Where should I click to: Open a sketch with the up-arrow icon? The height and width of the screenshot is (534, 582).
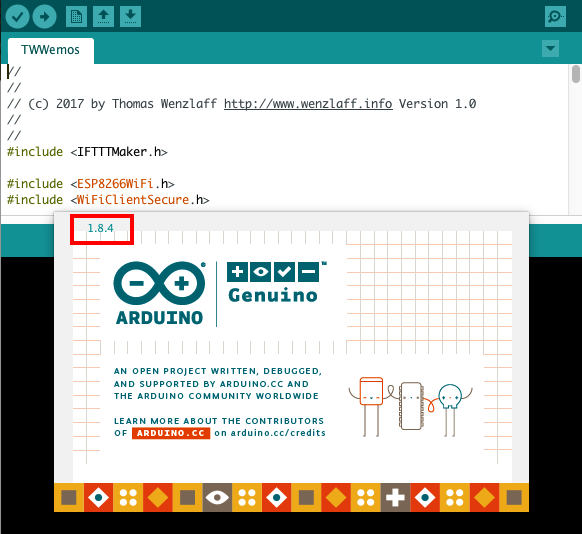coord(104,16)
